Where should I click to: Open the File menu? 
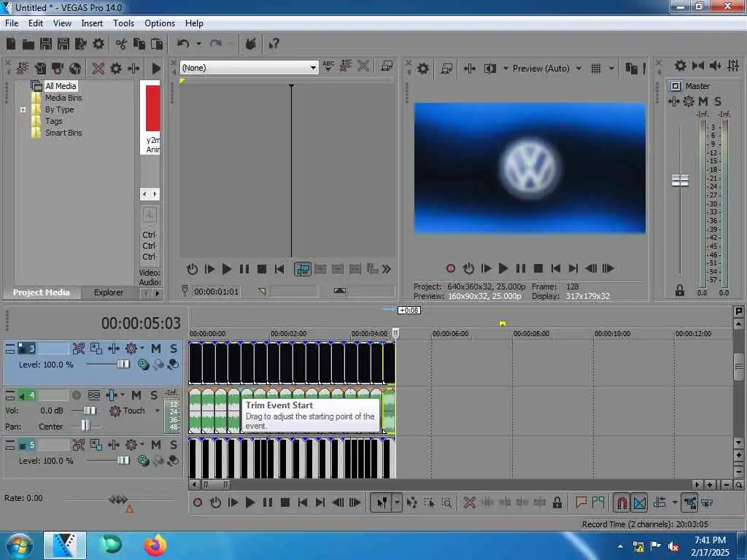pos(12,23)
